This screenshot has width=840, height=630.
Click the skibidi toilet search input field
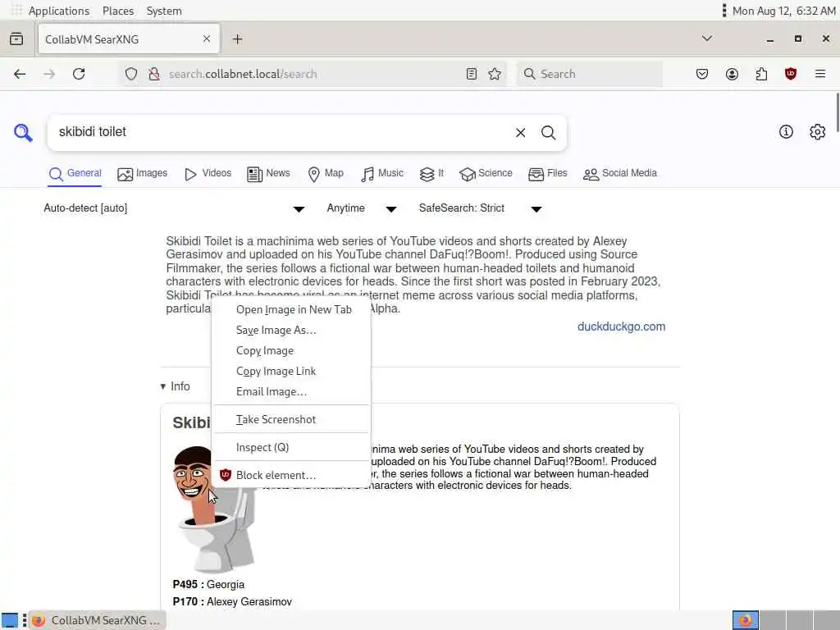[279, 132]
